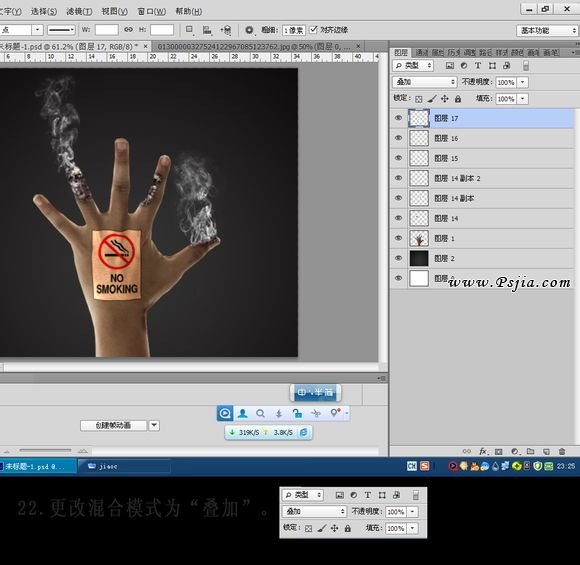Hide layer 17 with its eye icon
The height and width of the screenshot is (565, 580).
coord(398,118)
